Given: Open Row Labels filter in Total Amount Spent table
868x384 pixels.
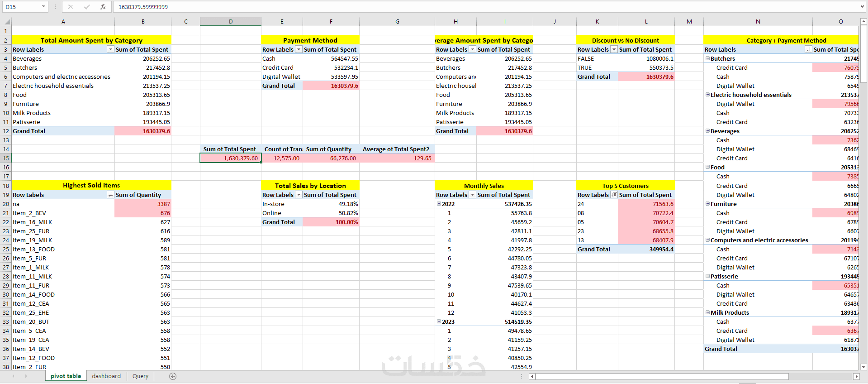Looking at the screenshot, I should click(x=110, y=49).
